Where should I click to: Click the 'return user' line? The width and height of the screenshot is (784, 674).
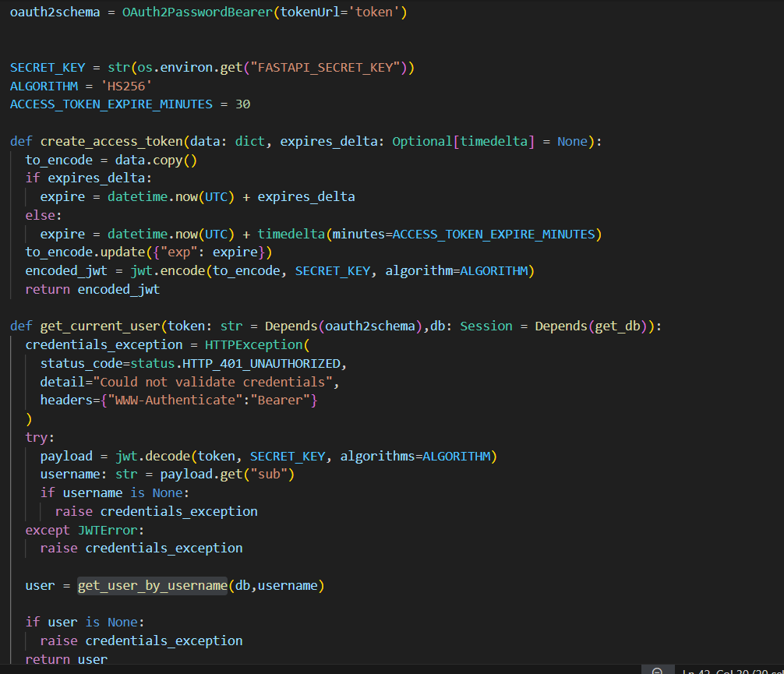(66, 659)
